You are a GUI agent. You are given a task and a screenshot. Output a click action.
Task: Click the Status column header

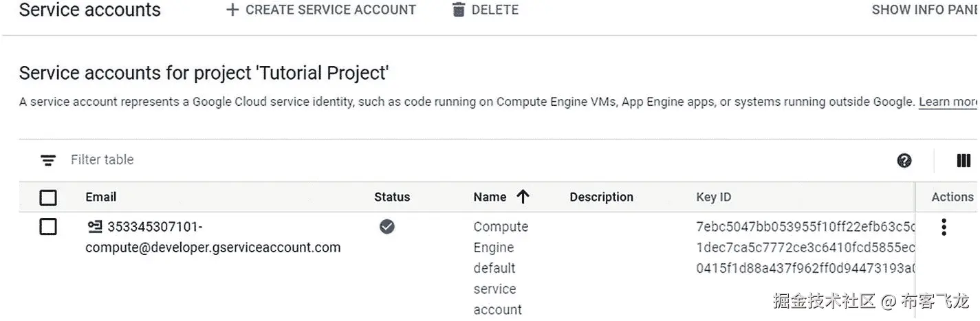coord(392,197)
